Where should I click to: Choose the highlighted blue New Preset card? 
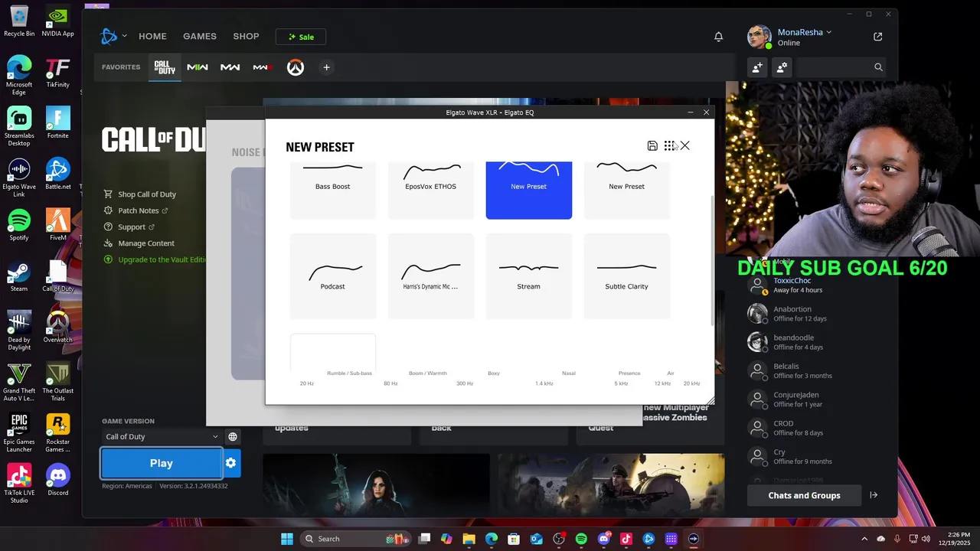(529, 191)
